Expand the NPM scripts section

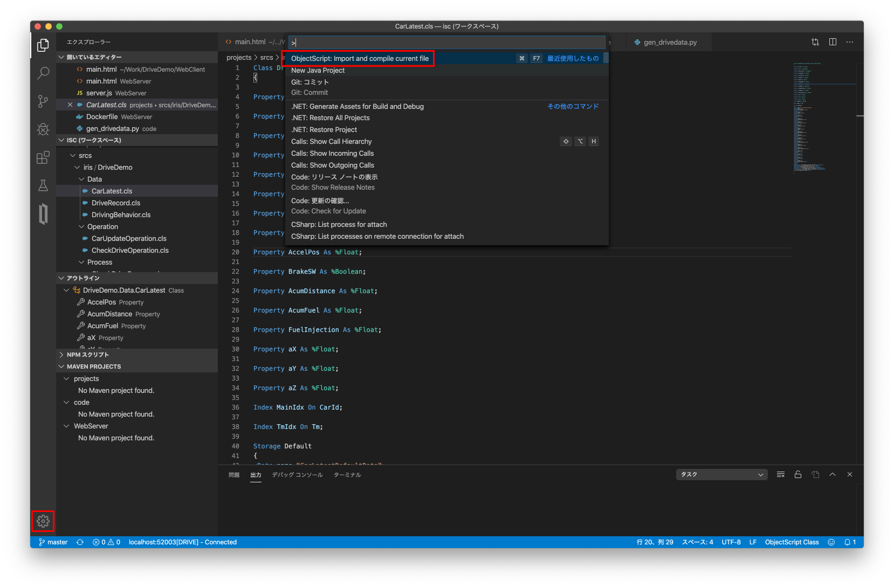(137, 355)
